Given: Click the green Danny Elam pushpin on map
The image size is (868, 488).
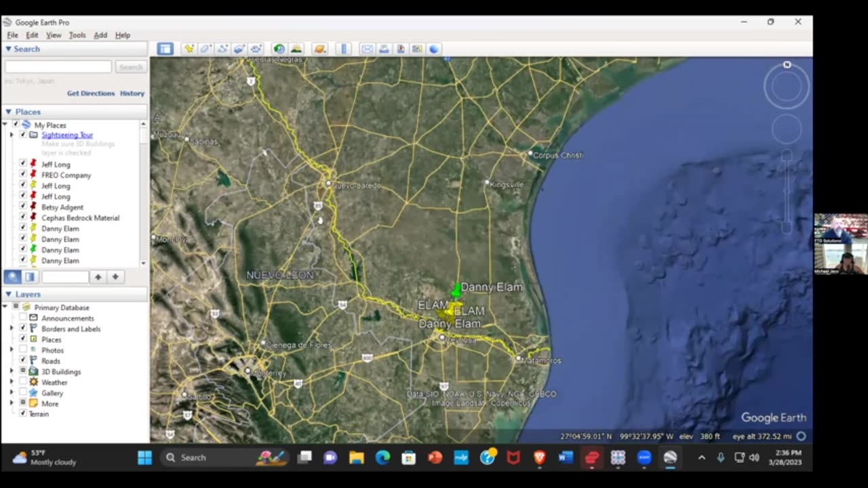Looking at the screenshot, I should [456, 290].
